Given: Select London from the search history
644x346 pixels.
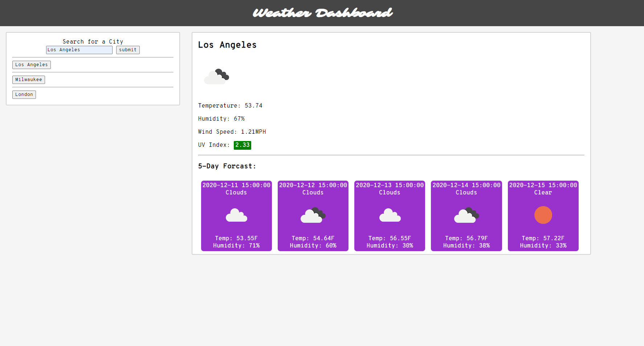Looking at the screenshot, I should (x=24, y=94).
